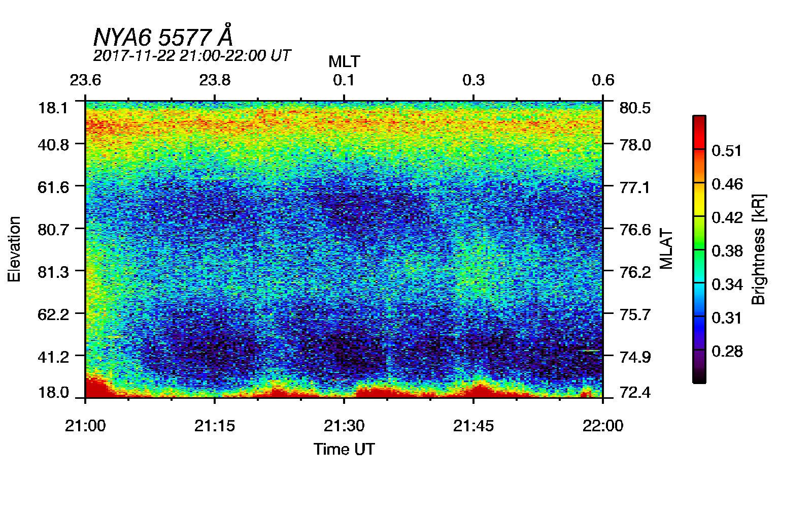The height and width of the screenshot is (508, 812).
Task: Click colorbar value "0.42"
Action: coord(727,217)
